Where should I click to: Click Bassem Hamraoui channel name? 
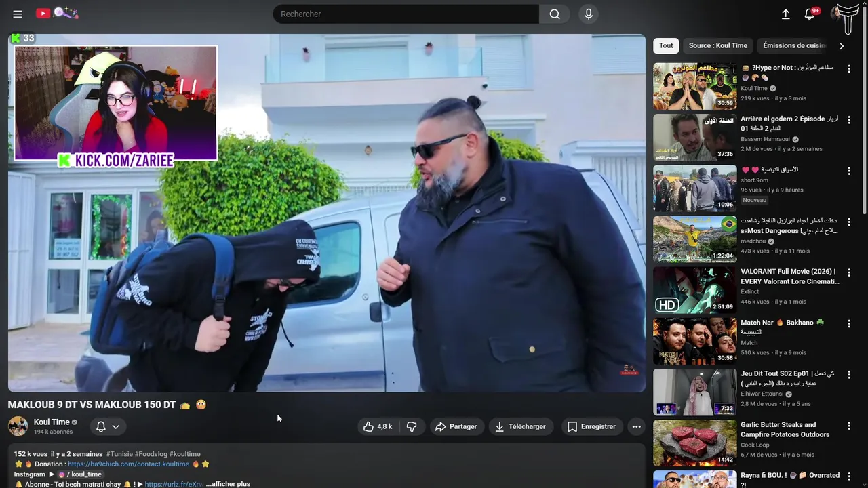(766, 139)
